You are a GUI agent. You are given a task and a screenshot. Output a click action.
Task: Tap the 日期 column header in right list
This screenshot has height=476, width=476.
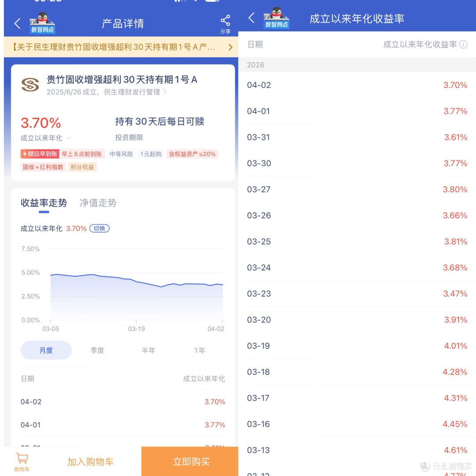(x=255, y=45)
